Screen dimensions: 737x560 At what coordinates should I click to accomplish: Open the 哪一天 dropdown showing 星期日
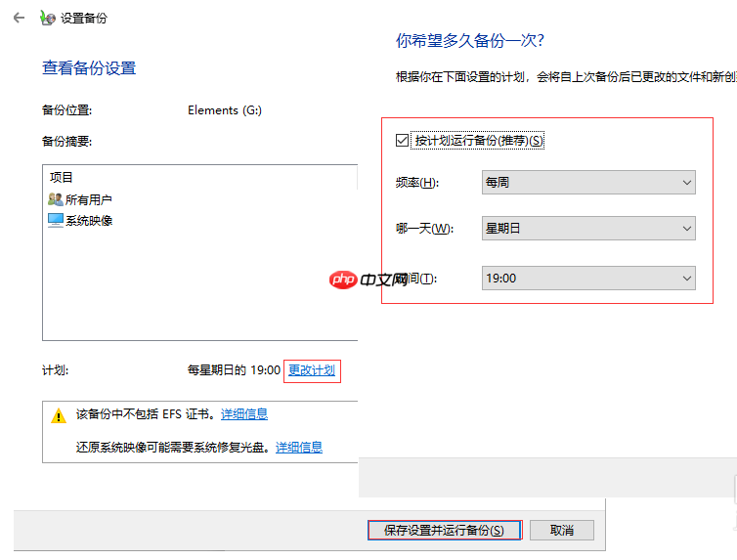pos(588,229)
